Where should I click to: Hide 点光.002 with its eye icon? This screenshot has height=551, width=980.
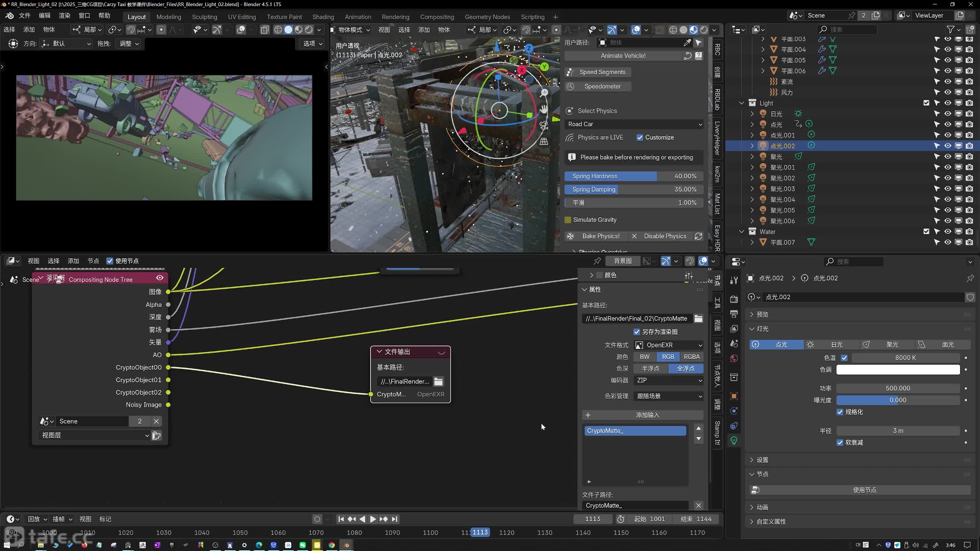coord(947,146)
